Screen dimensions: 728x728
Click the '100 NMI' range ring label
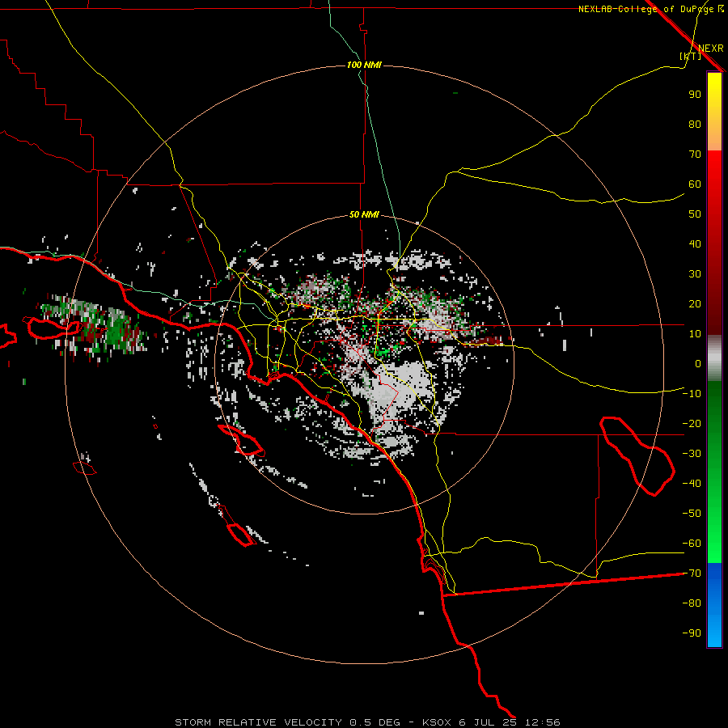[364, 65]
